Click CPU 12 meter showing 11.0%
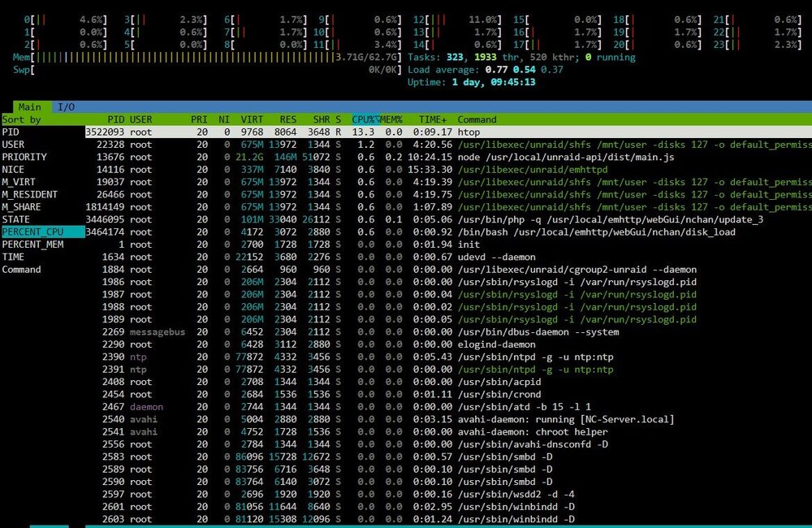 point(457,19)
